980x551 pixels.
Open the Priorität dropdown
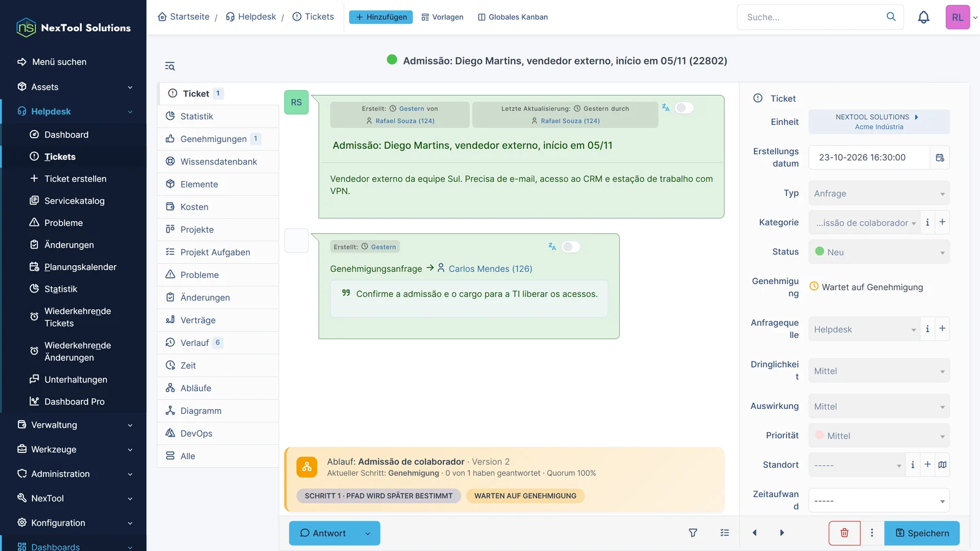(x=879, y=436)
